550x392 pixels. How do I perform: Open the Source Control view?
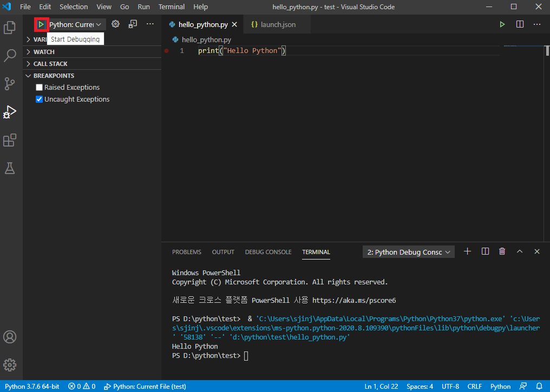10,84
